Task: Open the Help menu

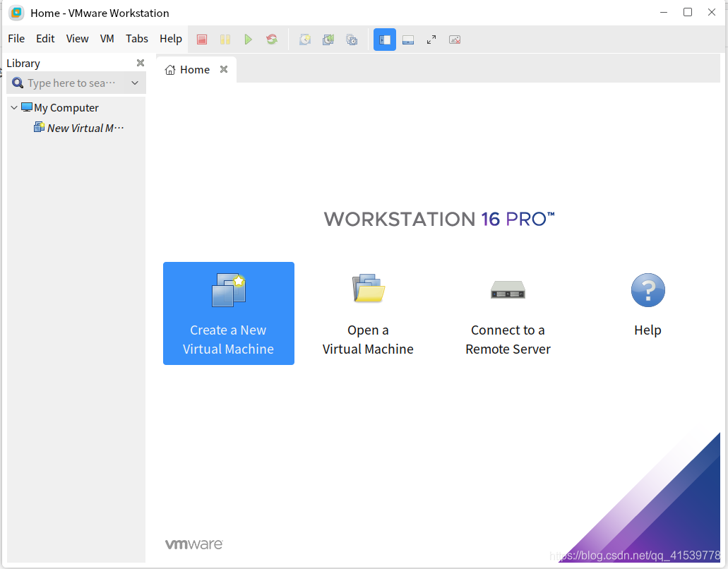Action: click(x=170, y=39)
